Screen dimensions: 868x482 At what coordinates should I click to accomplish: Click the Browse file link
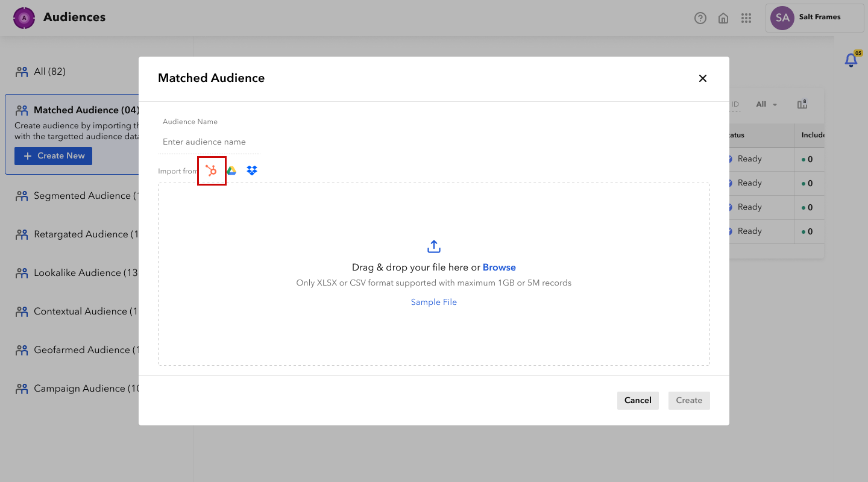click(x=499, y=268)
